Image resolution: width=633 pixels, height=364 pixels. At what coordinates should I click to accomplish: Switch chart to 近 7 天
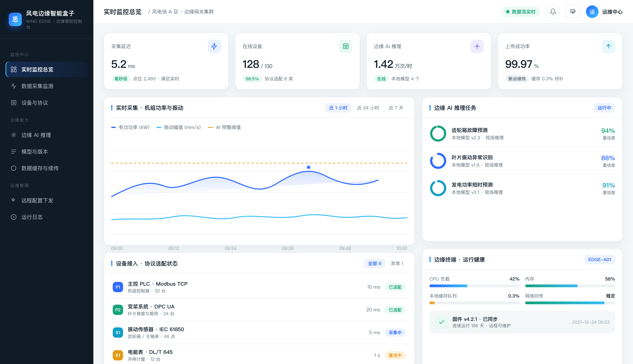[396, 108]
